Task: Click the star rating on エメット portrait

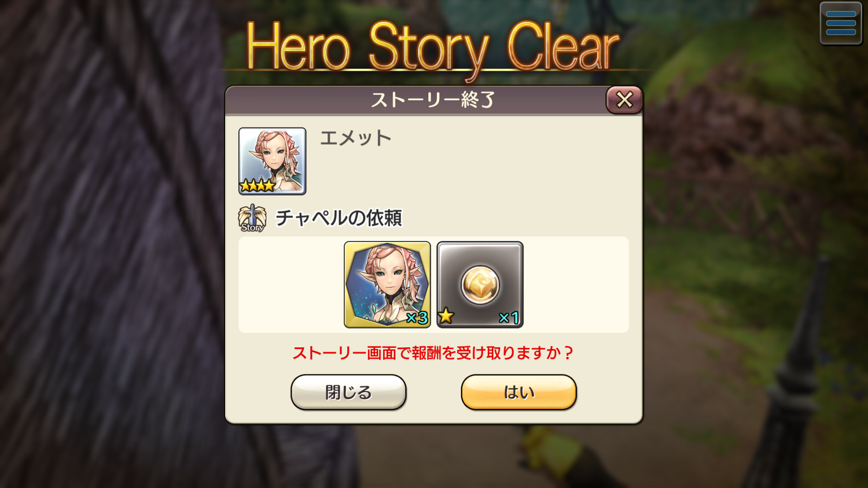Action: coord(258,185)
